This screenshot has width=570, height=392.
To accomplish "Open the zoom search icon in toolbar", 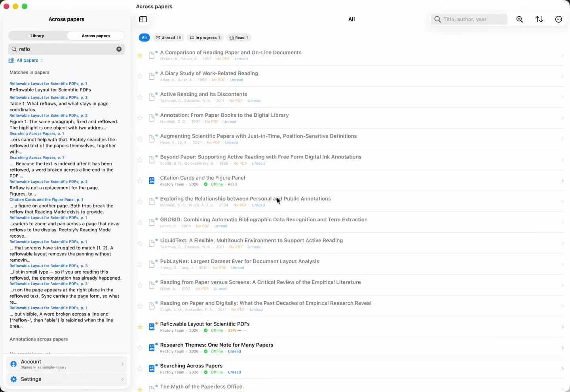I will 520,19.
